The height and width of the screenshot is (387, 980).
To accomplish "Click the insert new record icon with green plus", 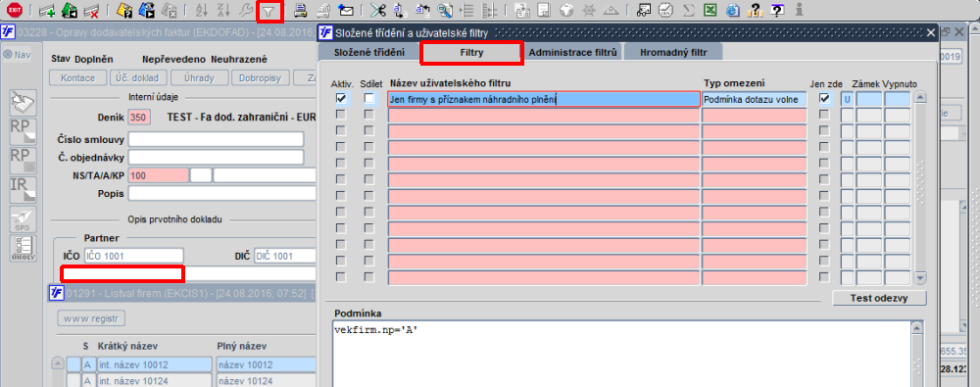I will [x=46, y=10].
